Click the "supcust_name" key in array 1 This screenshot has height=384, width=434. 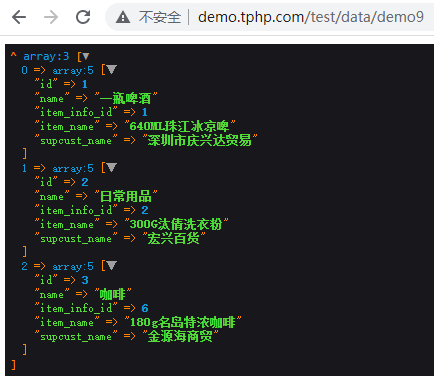pos(76,238)
